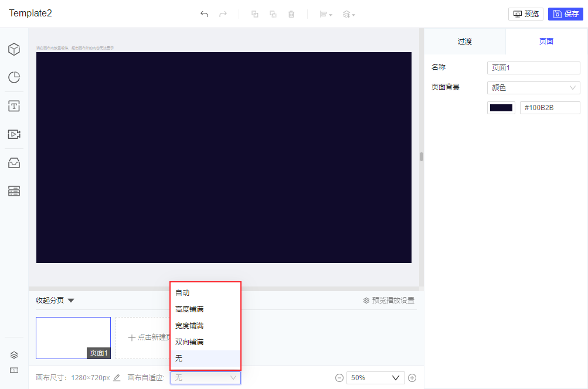Select the 页面1 page thumbnail
This screenshot has height=389, width=588.
click(x=73, y=337)
